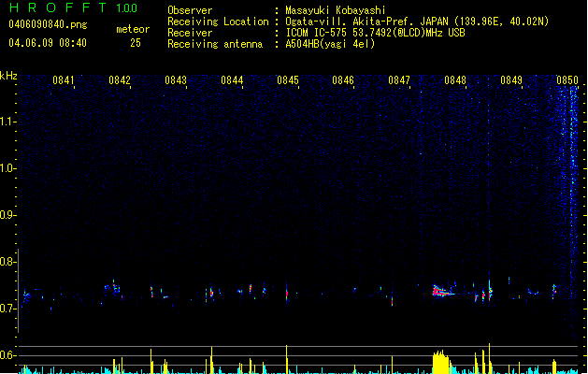Screen dimensions: 588x374
Task: Click the large red meteor echo before 0848
Action: tap(441, 291)
